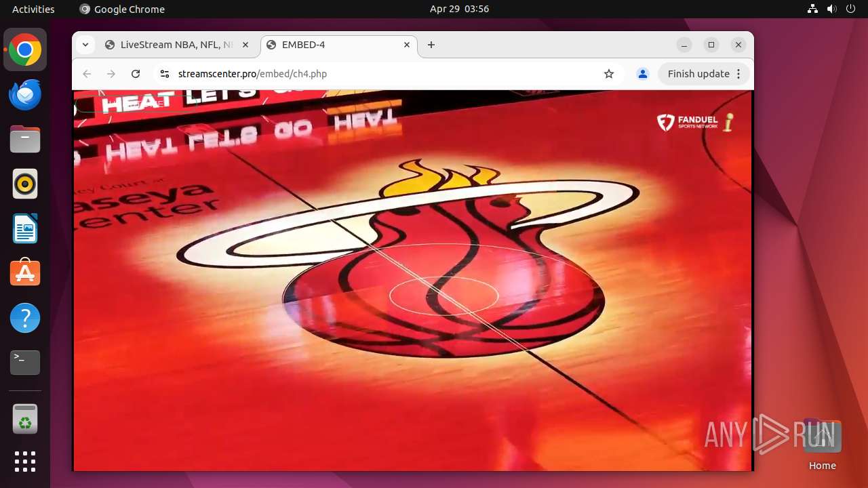
Task: Open a new tab
Action: click(431, 45)
